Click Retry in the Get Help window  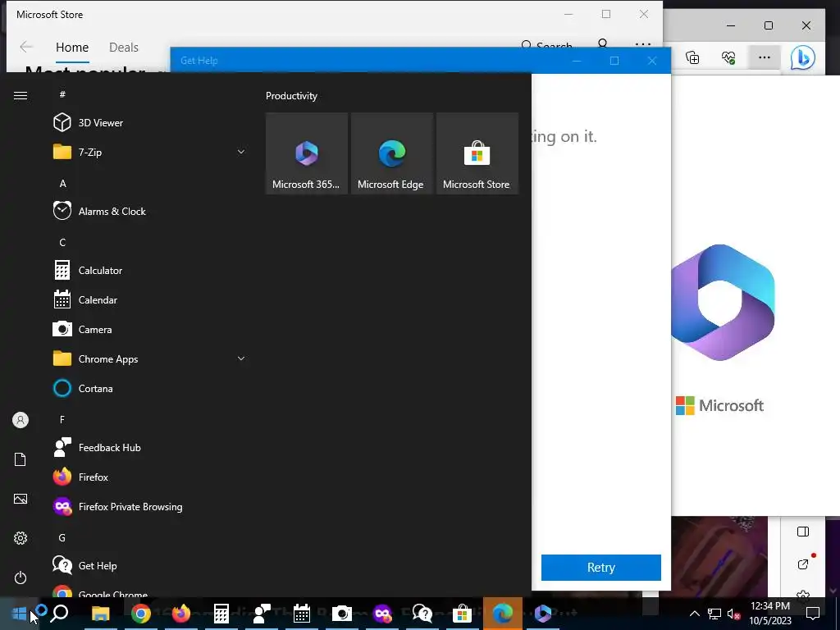[601, 568]
